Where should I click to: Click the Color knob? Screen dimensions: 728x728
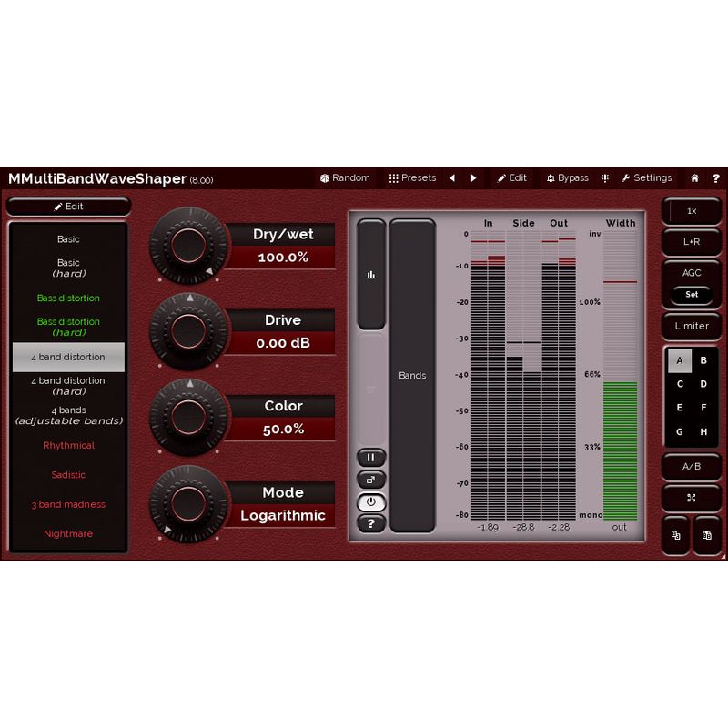188,418
